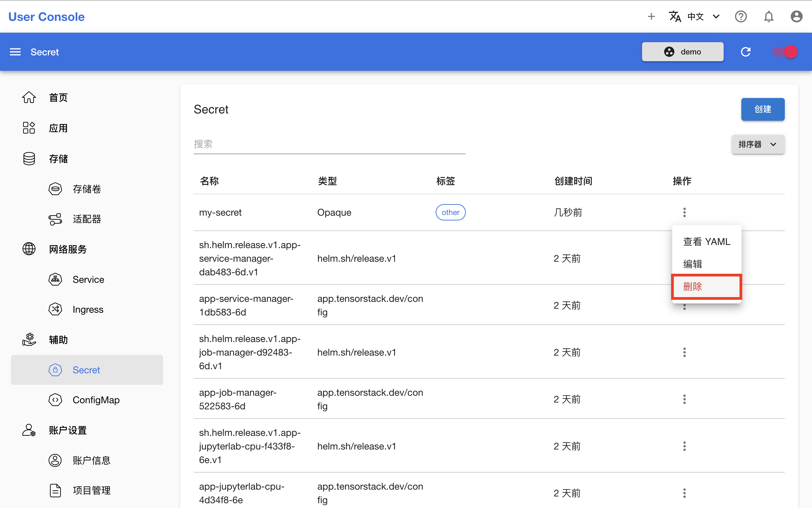The width and height of the screenshot is (812, 508).
Task: Click the Ingress hexagon icon
Action: (x=55, y=309)
